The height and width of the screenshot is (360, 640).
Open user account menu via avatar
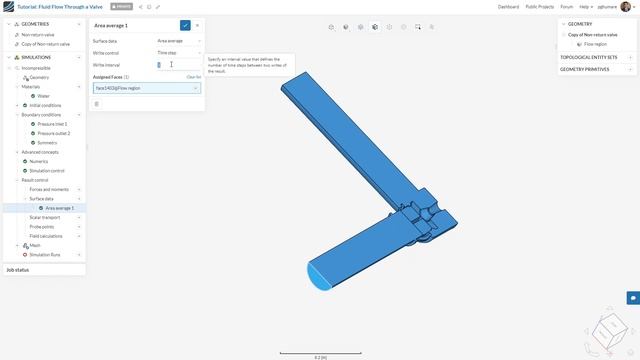click(x=625, y=7)
